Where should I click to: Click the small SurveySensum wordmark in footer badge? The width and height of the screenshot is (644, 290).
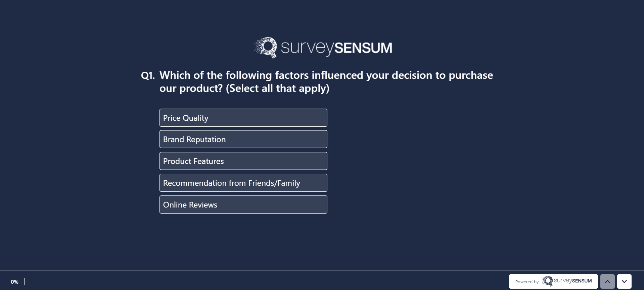[x=573, y=281]
